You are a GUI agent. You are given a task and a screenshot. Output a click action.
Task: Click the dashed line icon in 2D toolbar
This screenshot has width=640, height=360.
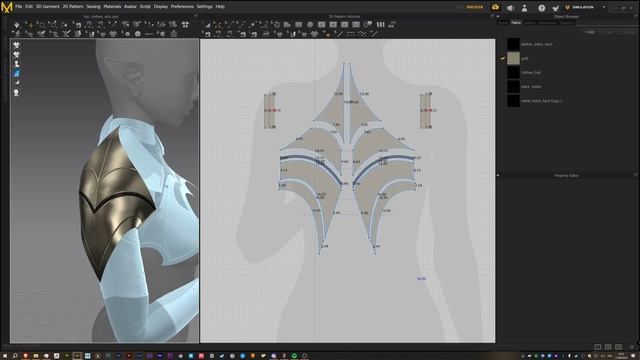[350, 34]
